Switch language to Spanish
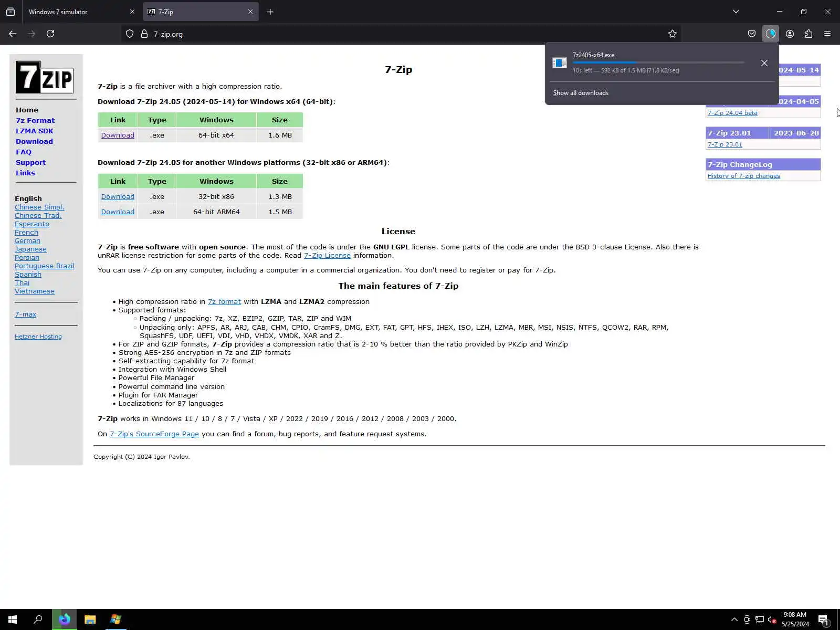Viewport: 840px width, 630px height. click(x=28, y=274)
